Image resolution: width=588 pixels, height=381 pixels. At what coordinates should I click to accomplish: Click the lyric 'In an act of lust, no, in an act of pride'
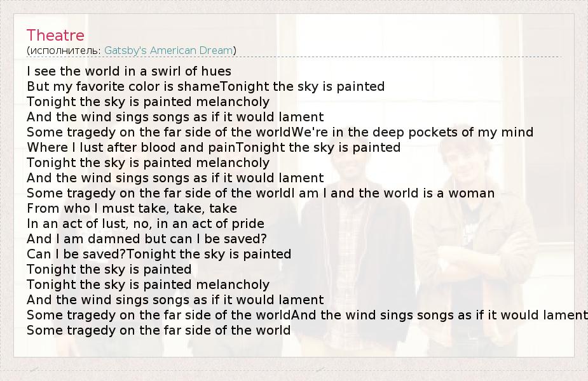(x=146, y=224)
